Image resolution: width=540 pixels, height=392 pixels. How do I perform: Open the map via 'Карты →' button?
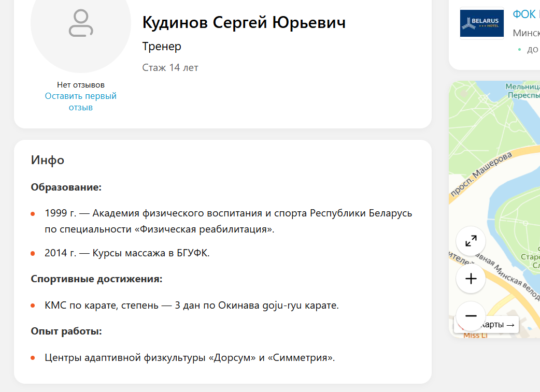pyautogui.click(x=498, y=325)
